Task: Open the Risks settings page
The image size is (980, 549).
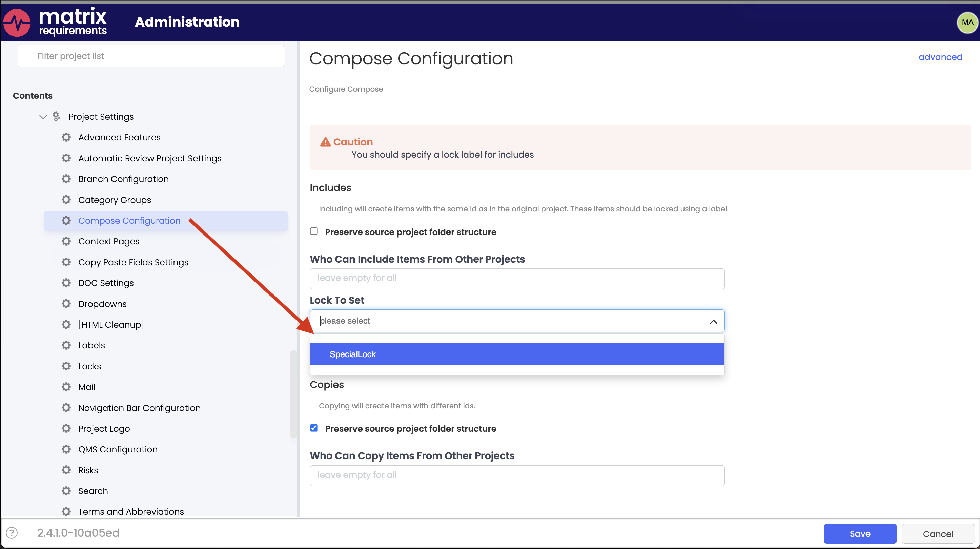Action: (88, 470)
